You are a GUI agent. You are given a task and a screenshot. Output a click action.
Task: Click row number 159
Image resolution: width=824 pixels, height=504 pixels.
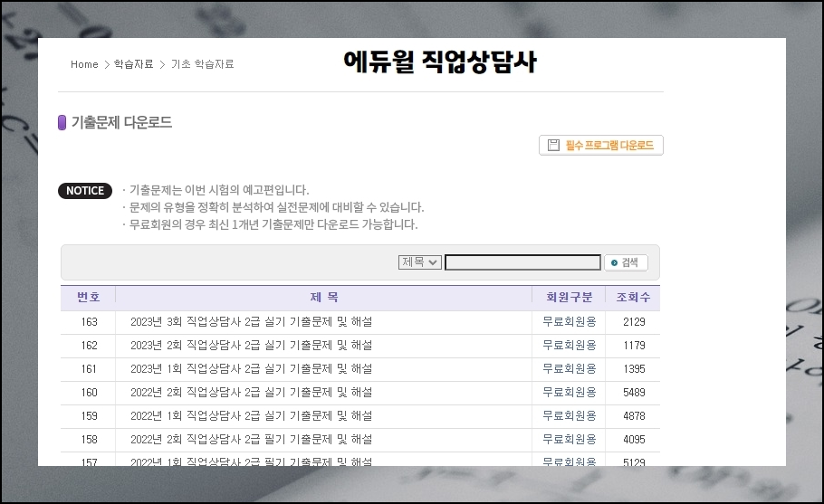coord(90,416)
